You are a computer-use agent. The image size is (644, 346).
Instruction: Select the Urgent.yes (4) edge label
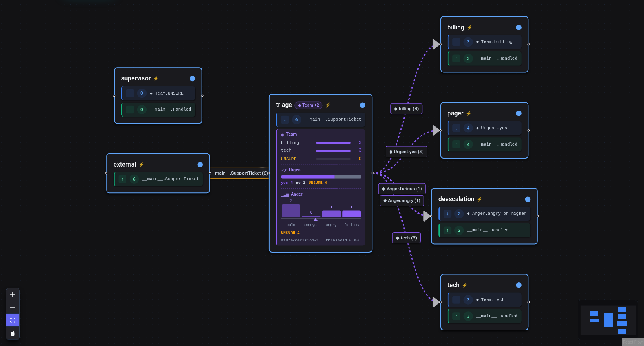point(406,152)
